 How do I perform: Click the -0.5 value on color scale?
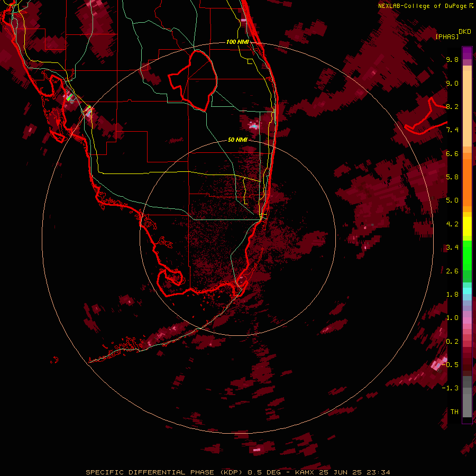point(451,365)
